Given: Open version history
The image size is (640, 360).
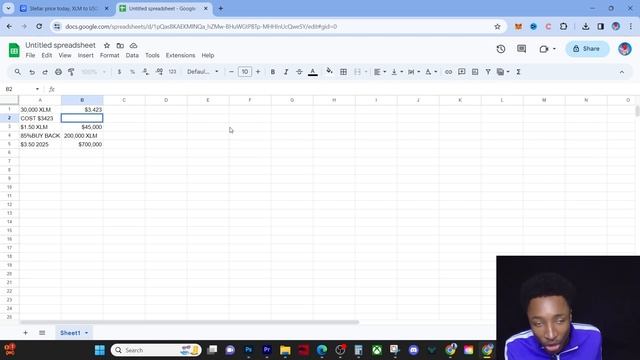Looking at the screenshot, I should tap(501, 49).
